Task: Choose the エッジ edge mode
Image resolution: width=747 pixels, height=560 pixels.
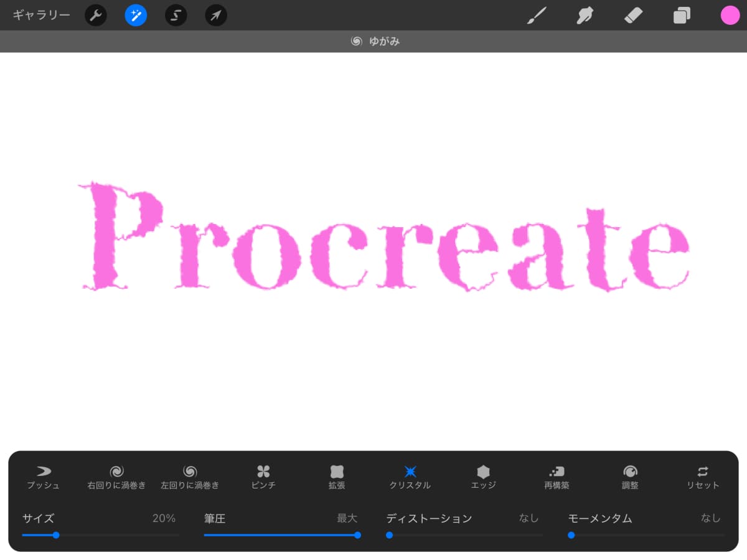Action: (x=484, y=477)
